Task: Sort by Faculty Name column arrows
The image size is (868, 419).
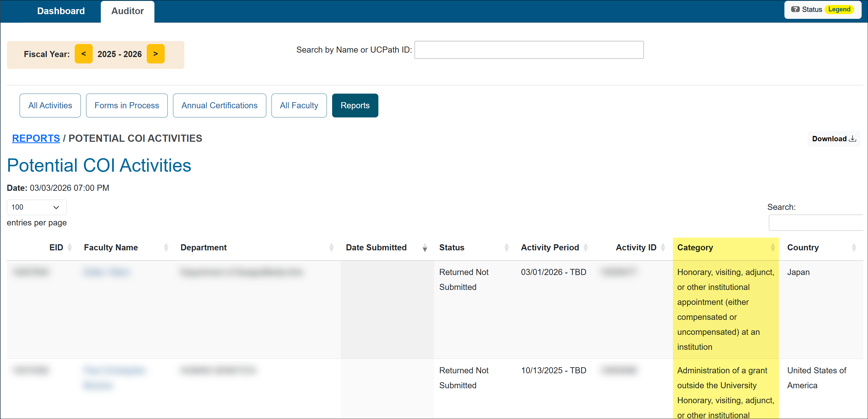Action: click(166, 247)
